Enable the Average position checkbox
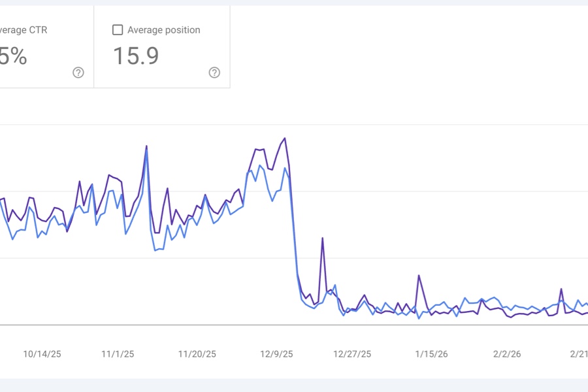This screenshot has width=588, height=392. point(118,30)
